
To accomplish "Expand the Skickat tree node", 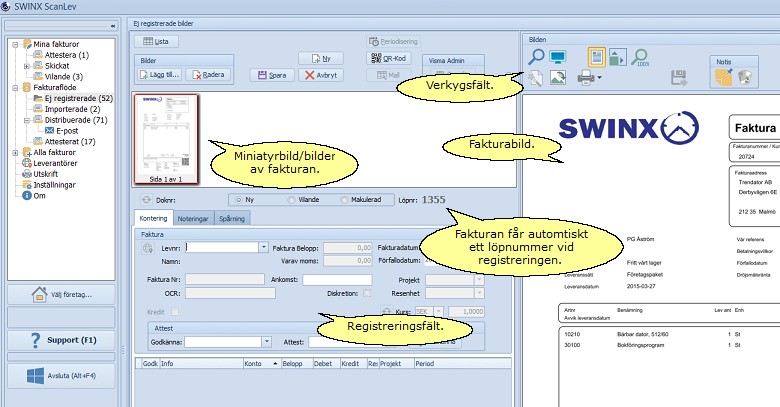I will (x=27, y=66).
